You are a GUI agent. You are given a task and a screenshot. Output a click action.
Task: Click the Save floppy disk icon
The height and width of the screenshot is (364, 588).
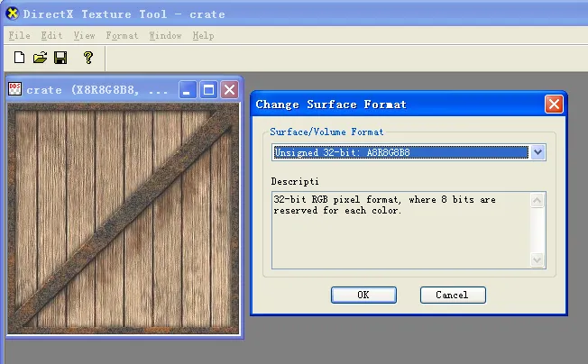click(x=60, y=58)
